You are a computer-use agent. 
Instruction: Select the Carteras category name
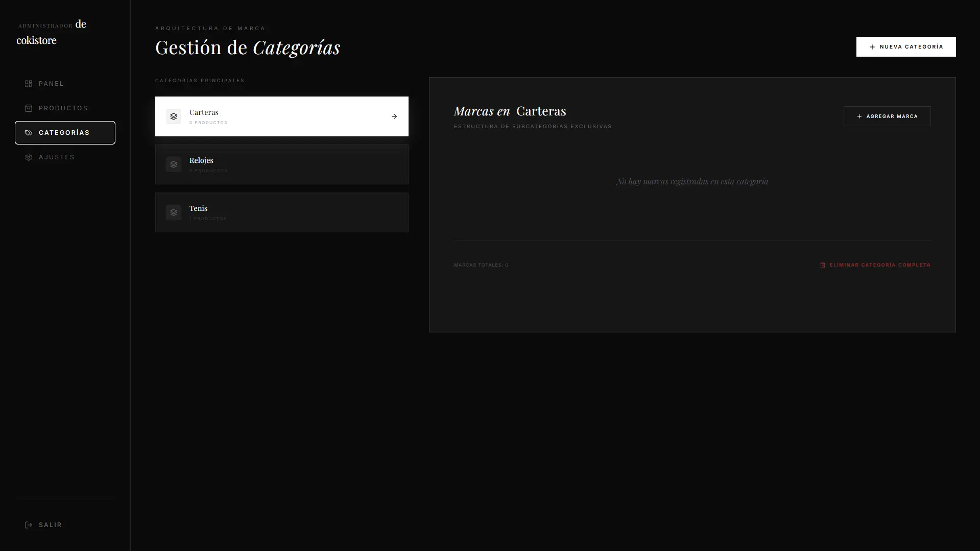click(204, 112)
